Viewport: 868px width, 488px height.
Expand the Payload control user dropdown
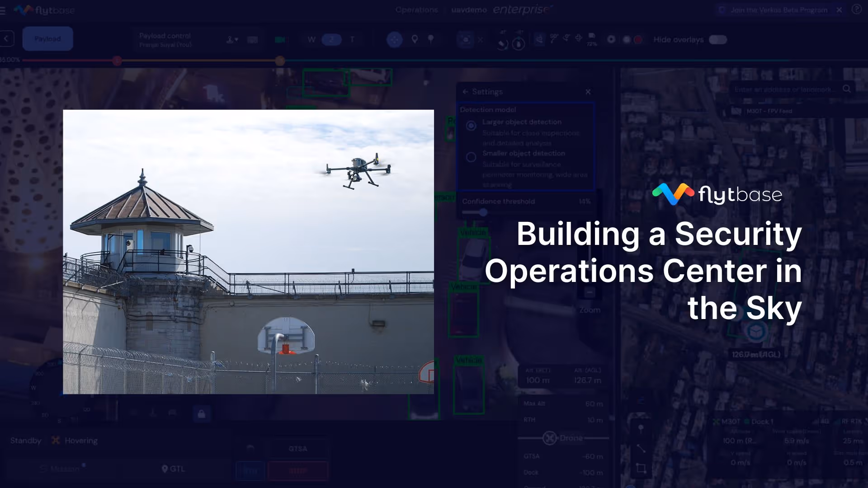coord(232,40)
